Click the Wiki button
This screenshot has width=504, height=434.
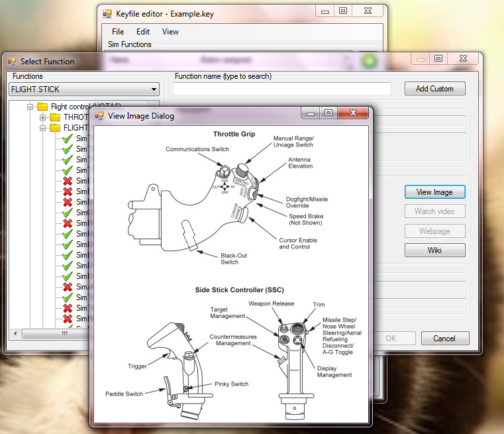pos(434,250)
